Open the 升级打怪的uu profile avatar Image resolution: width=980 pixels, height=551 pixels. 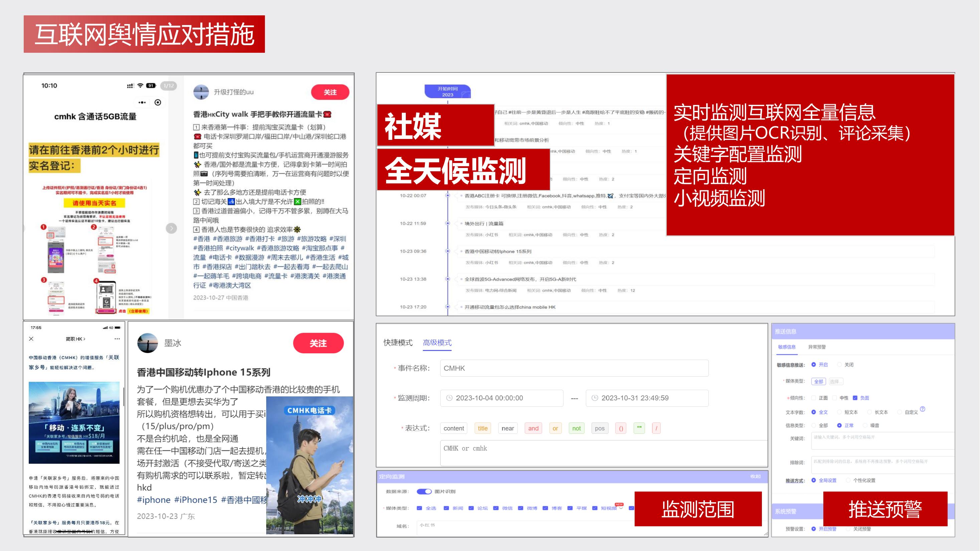click(x=201, y=92)
